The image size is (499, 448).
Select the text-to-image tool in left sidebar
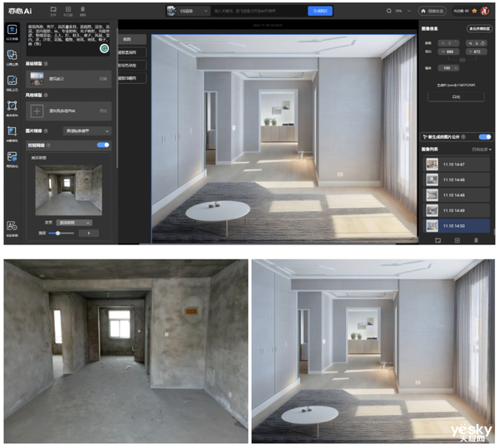(x=12, y=32)
